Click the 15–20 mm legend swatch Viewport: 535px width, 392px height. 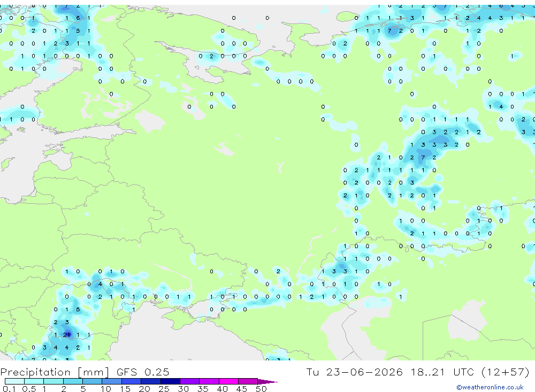coord(132,381)
